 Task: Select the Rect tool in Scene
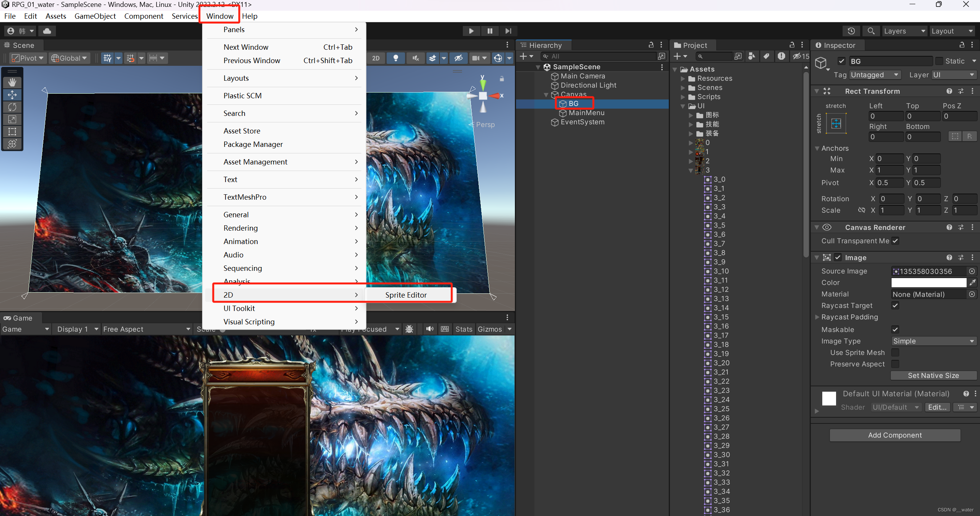(x=12, y=132)
